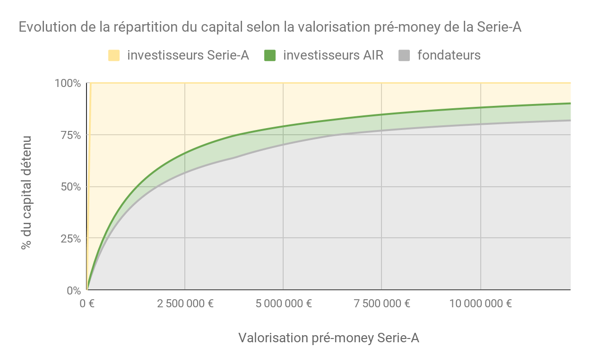Viewport: 589px width, 364px height.
Task: Click the 50% y-axis label
Action: pyautogui.click(x=71, y=187)
